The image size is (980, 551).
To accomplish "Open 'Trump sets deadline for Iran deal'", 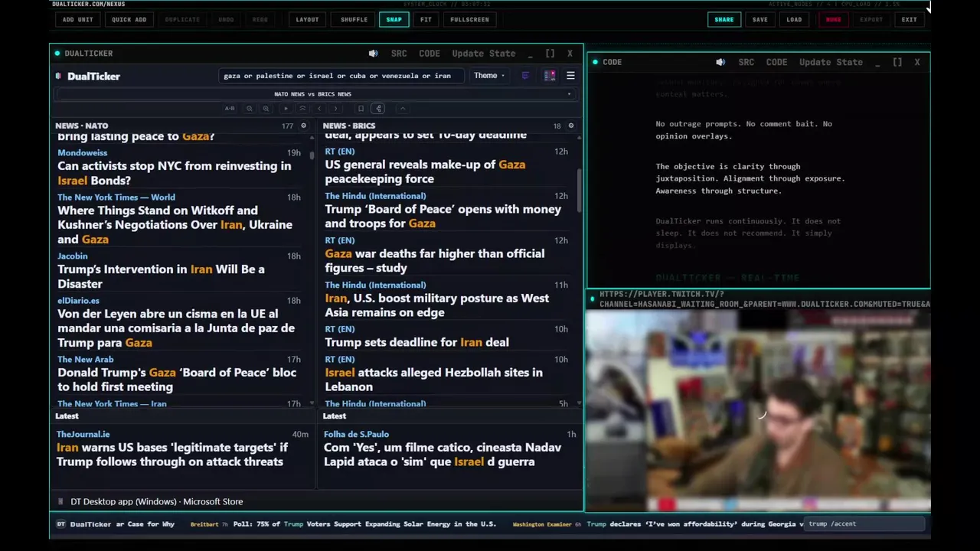I will (x=416, y=342).
